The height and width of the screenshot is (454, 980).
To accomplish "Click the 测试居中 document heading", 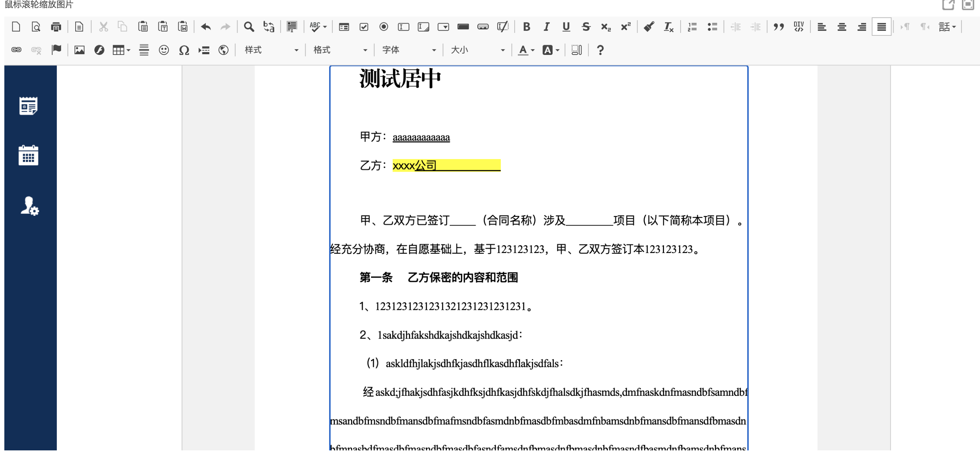I will click(x=400, y=79).
